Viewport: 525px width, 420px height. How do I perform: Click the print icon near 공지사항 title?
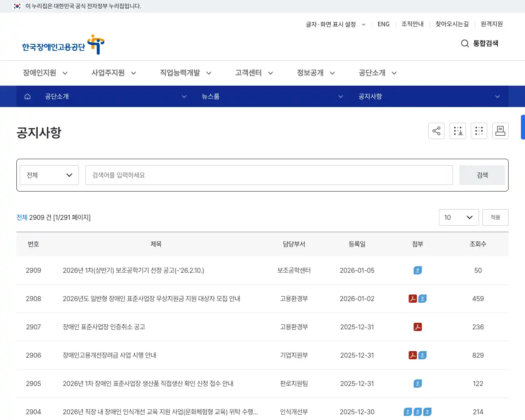coord(500,131)
